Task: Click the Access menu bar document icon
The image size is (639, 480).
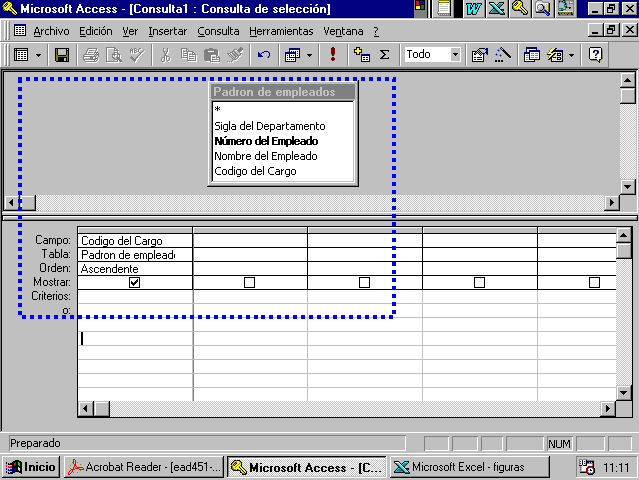Action: click(x=20, y=31)
